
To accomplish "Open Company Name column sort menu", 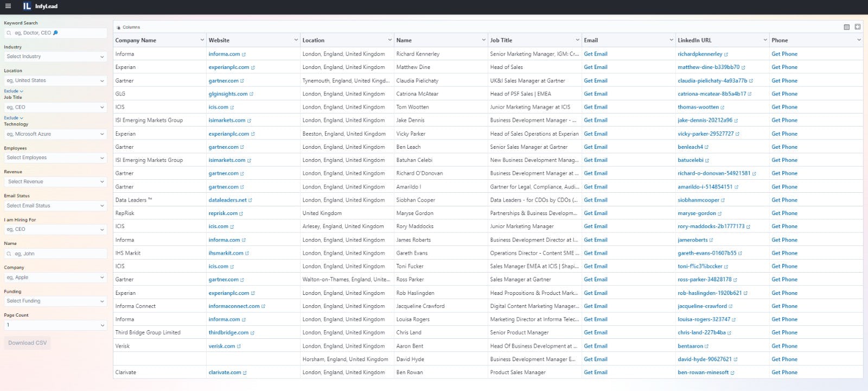I will (x=202, y=40).
